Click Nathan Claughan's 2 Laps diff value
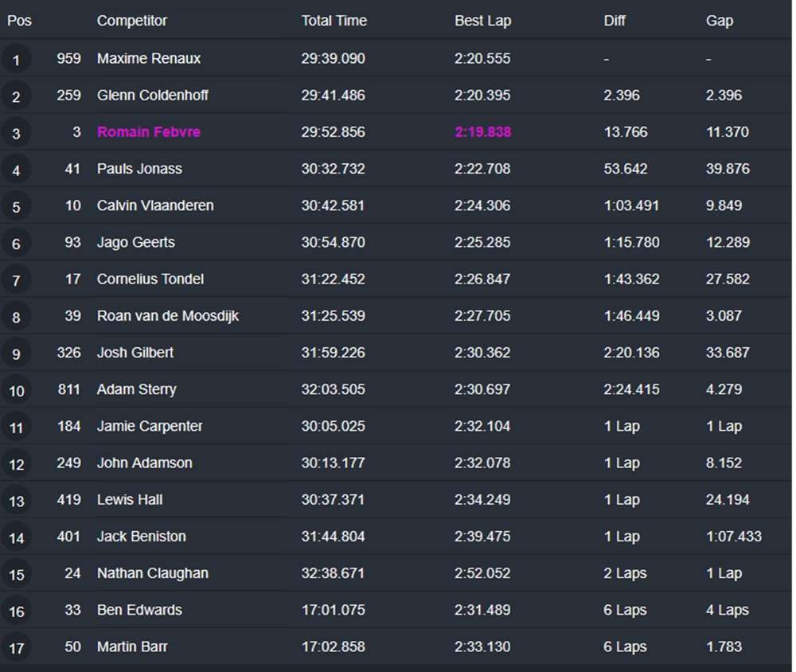 (x=626, y=573)
